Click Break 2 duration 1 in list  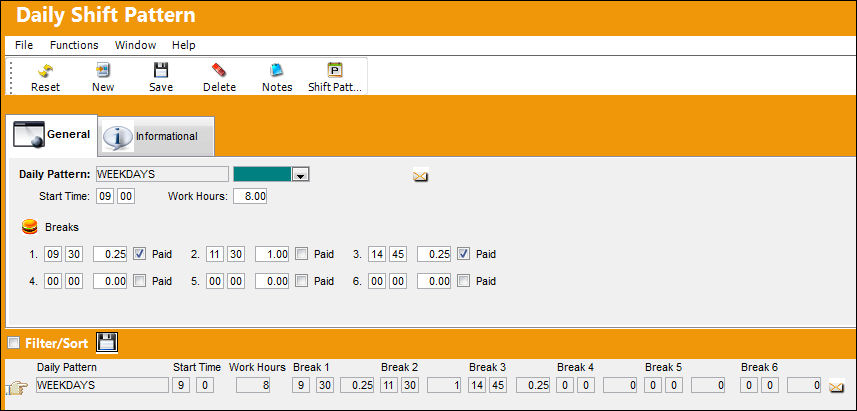[445, 385]
